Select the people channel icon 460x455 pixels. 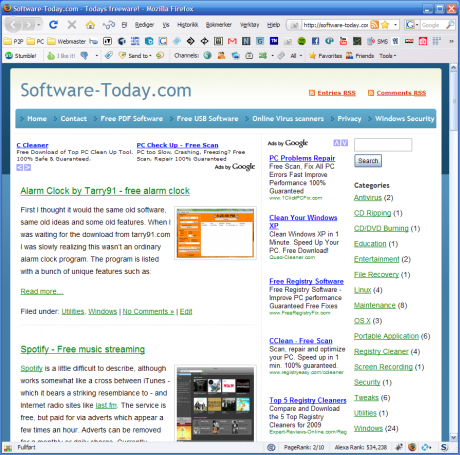(x=221, y=55)
